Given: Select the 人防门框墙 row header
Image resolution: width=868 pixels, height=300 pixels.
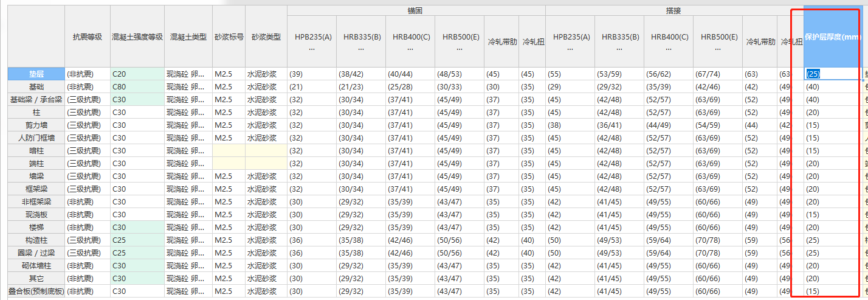Looking at the screenshot, I should 36,138.
